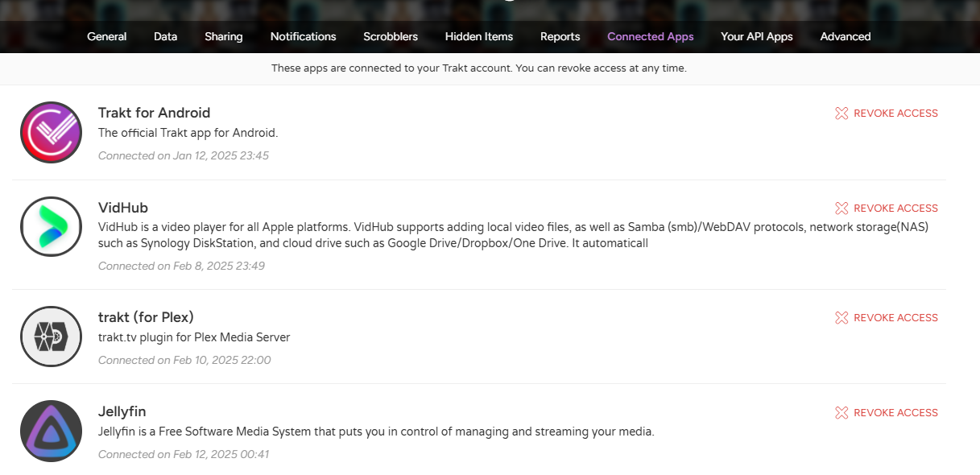Open the Your API Apps tab
Image resolution: width=980 pixels, height=475 pixels.
coord(757,36)
